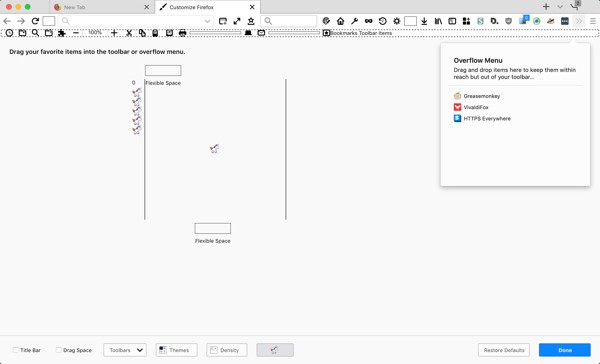The width and height of the screenshot is (600, 364).
Task: Enable the Drag Space checkbox
Action: point(59,350)
